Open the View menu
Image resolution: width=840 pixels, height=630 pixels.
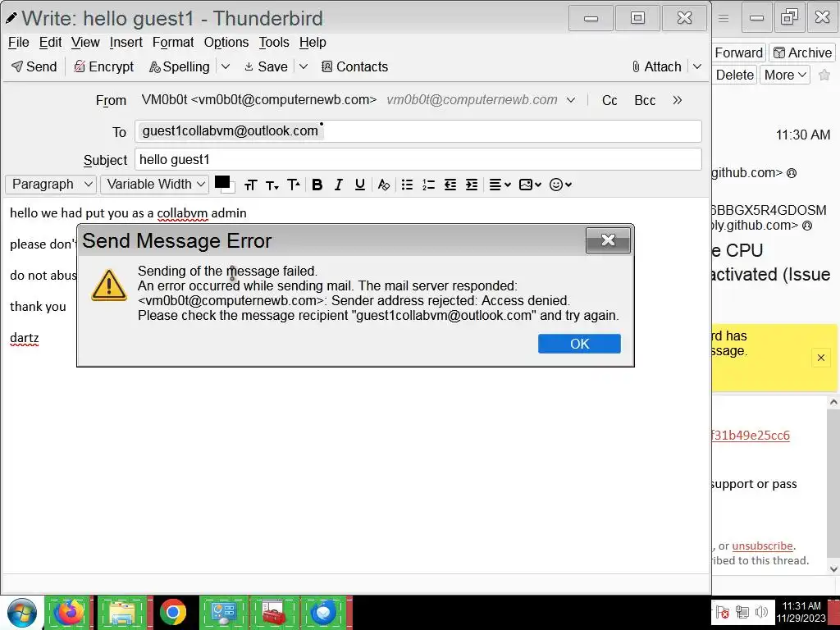[x=85, y=43]
